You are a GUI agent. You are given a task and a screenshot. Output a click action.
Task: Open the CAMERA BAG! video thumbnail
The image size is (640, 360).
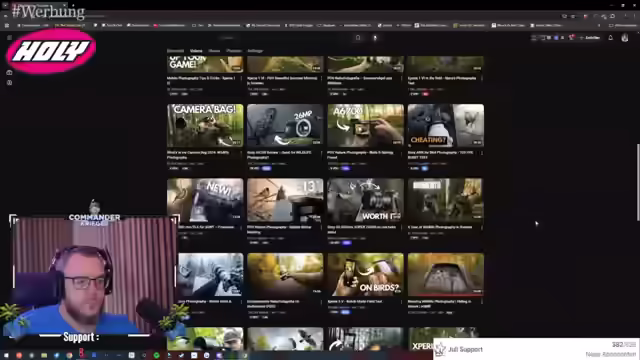[x=205, y=125]
